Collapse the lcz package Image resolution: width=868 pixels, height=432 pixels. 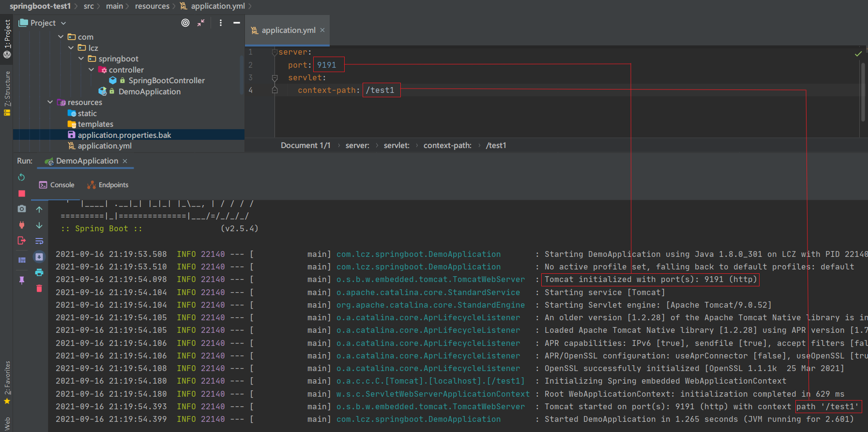71,48
